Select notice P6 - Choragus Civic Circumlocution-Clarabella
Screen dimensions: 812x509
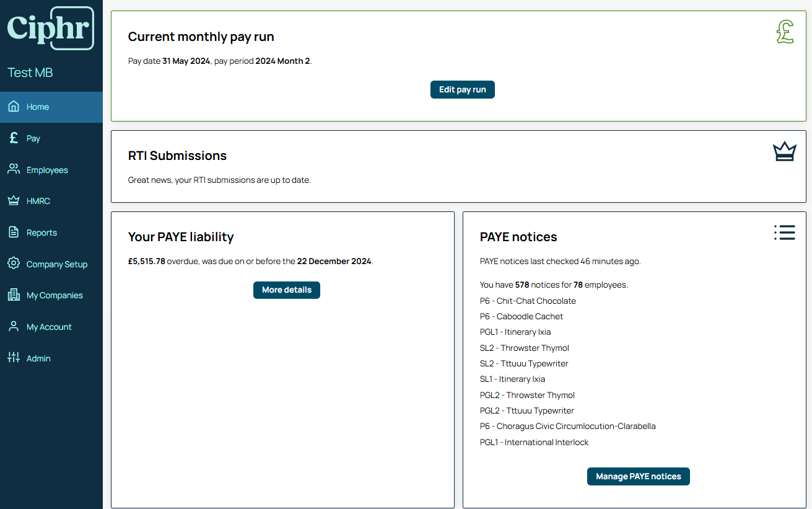(x=567, y=426)
